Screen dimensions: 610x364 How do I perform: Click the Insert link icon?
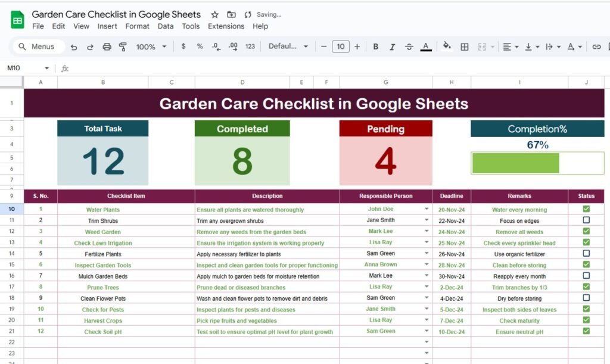596,46
